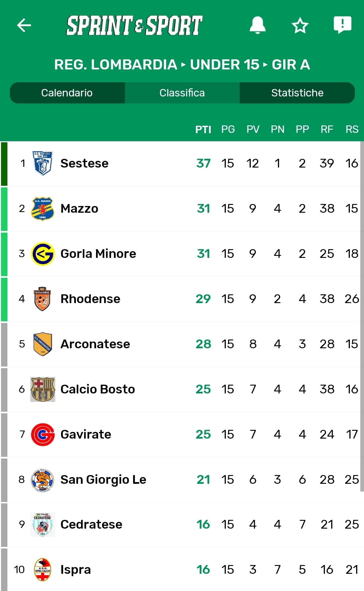The width and height of the screenshot is (364, 591).
Task: Open the Statistiche tab
Action: 297,93
